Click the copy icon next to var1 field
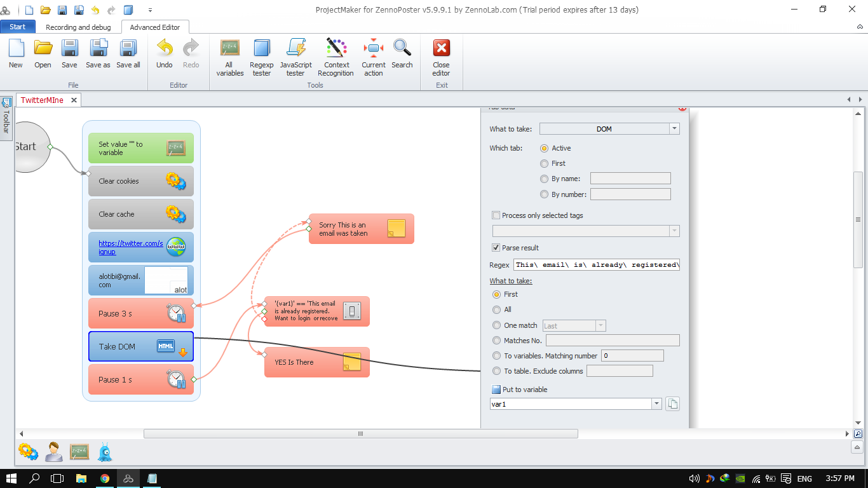This screenshot has height=488, width=868. coord(672,404)
